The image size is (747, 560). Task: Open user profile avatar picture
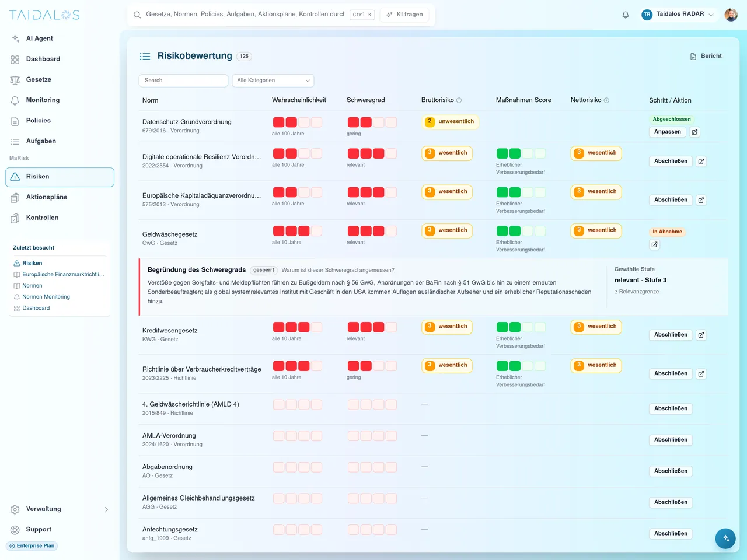[731, 15]
